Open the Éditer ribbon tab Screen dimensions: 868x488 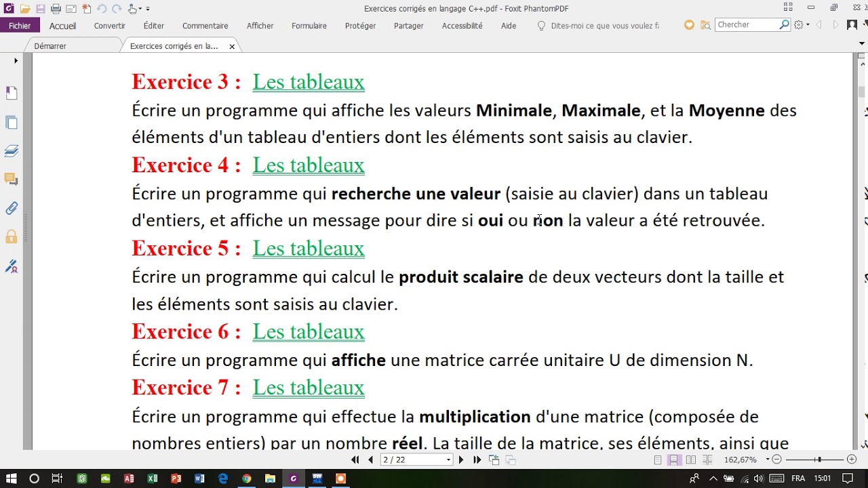point(154,26)
